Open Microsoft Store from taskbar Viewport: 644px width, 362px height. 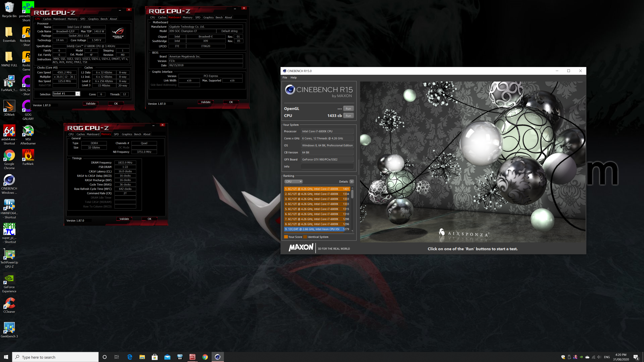155,357
